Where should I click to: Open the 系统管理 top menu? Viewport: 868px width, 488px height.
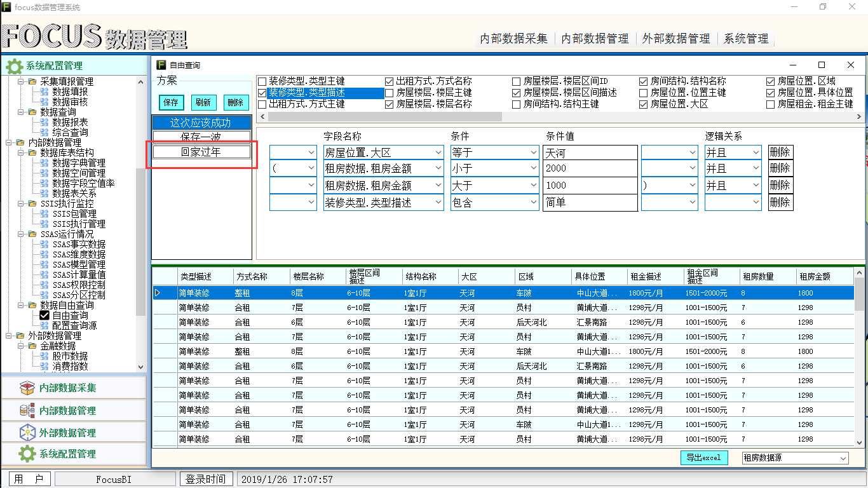click(747, 39)
